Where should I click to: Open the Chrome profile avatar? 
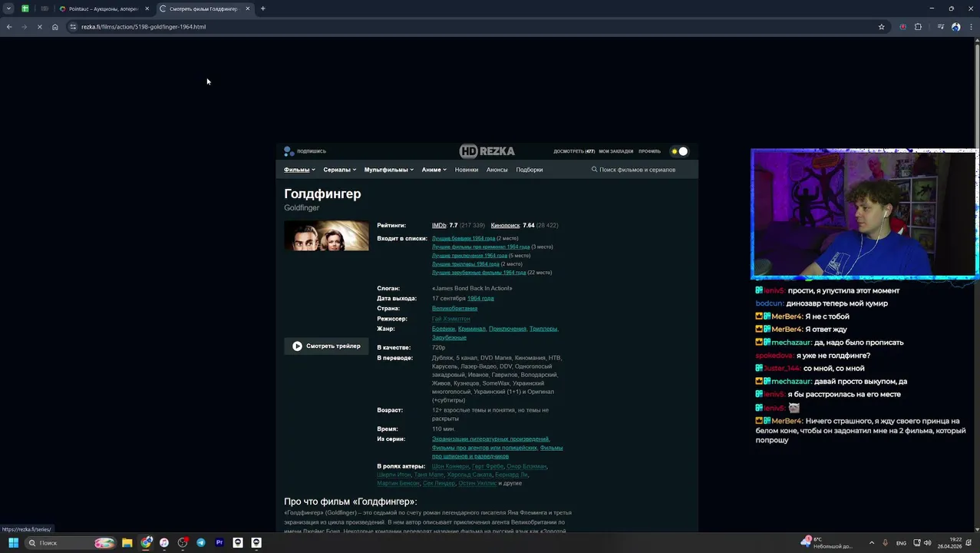click(x=955, y=27)
